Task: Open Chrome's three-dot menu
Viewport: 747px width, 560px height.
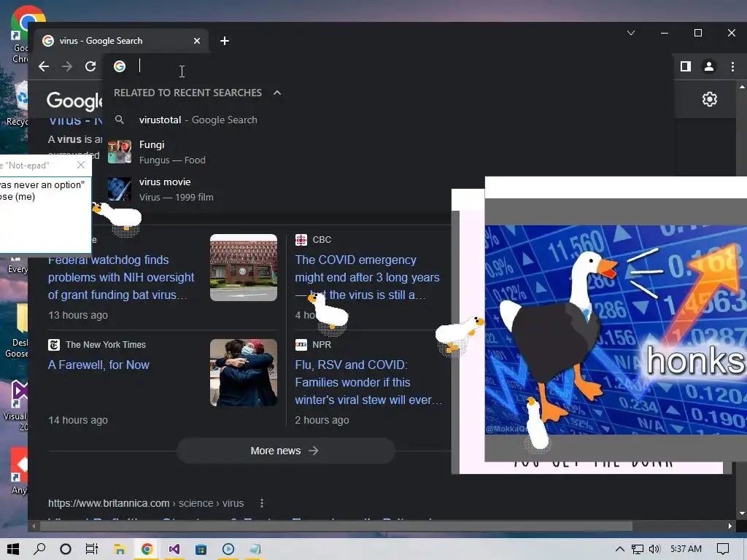Action: [732, 66]
